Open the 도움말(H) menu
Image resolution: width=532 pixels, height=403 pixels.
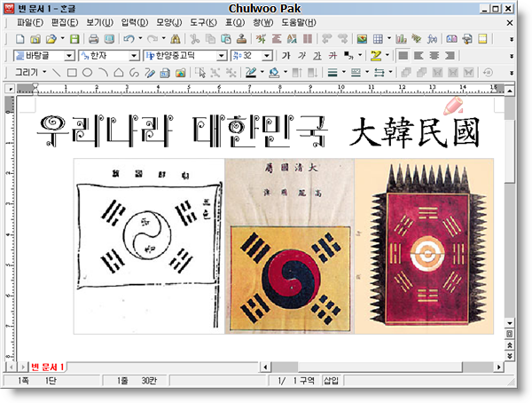pyautogui.click(x=299, y=22)
